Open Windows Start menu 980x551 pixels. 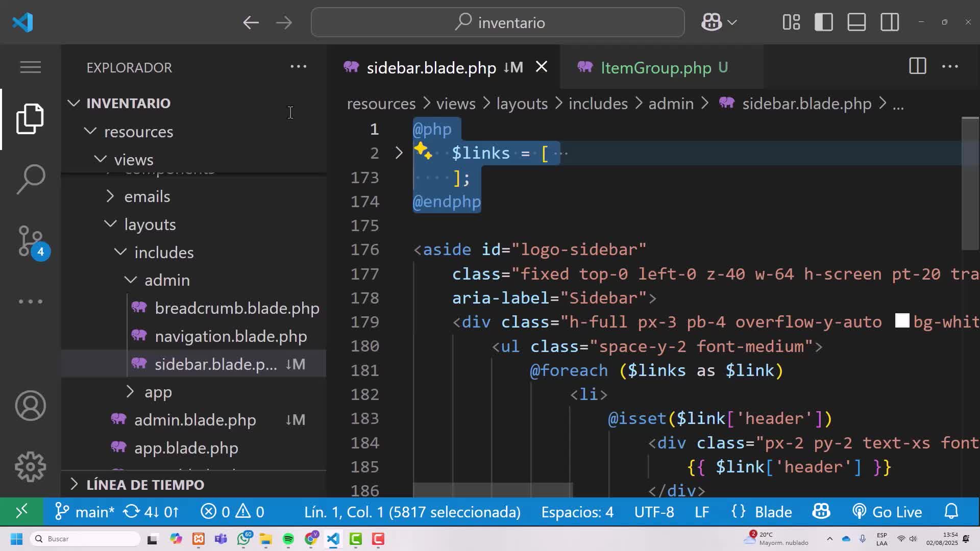[x=16, y=539]
